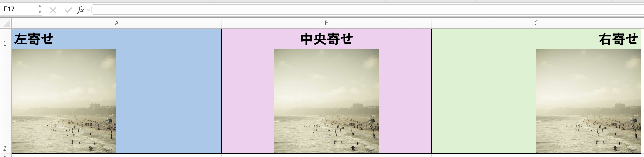The height and width of the screenshot is (157, 644).
Task: Click the empty green area of cell C2
Action: (x=484, y=101)
